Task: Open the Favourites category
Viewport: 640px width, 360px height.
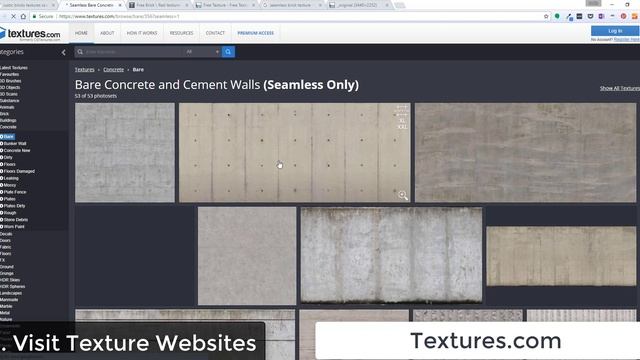Action: click(x=9, y=74)
